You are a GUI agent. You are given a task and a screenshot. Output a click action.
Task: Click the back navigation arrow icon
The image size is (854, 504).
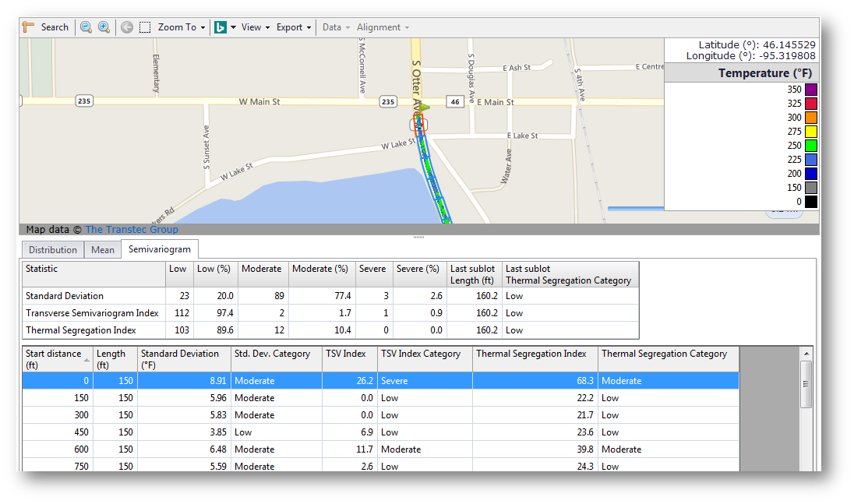click(x=127, y=27)
